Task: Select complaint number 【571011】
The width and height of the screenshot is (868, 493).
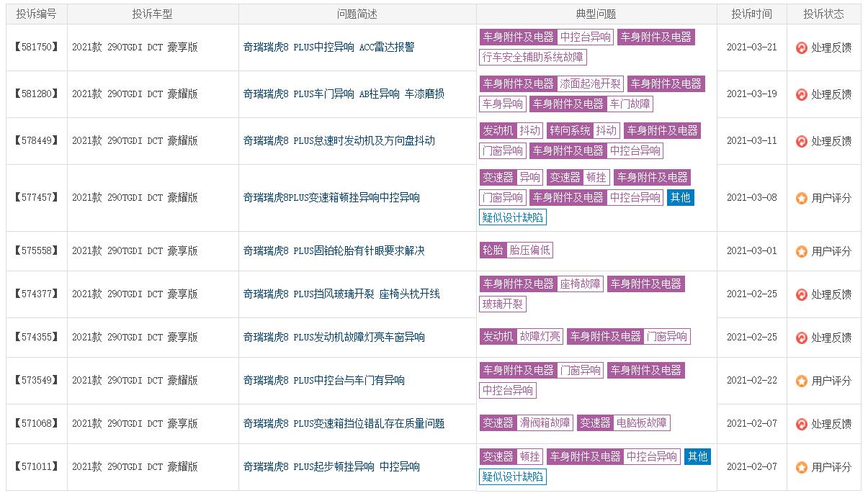Action: pyautogui.click(x=36, y=466)
